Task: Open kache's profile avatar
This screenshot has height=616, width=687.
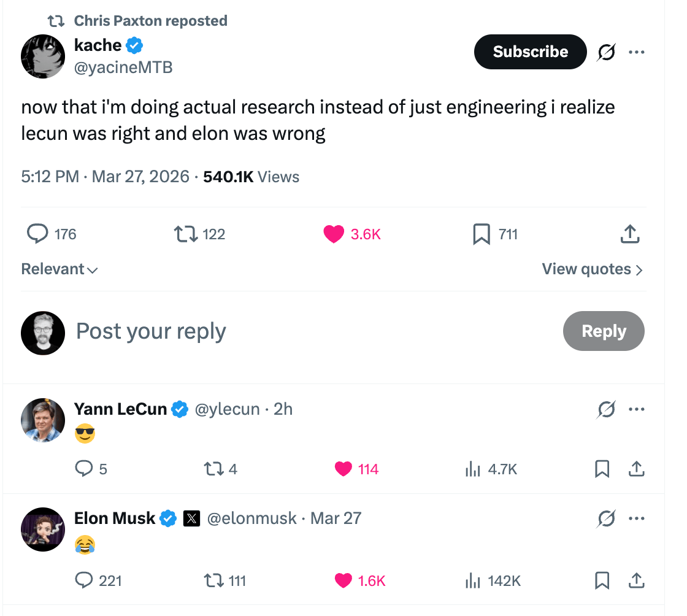Action: click(43, 56)
